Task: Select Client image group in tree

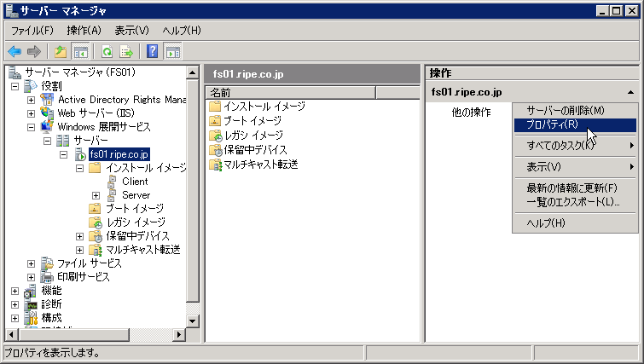Action: point(135,182)
